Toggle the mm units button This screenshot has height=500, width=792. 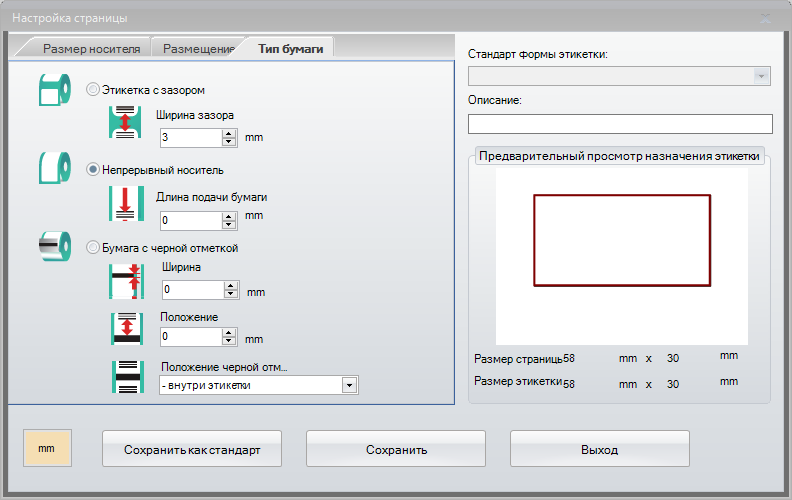pyautogui.click(x=47, y=448)
